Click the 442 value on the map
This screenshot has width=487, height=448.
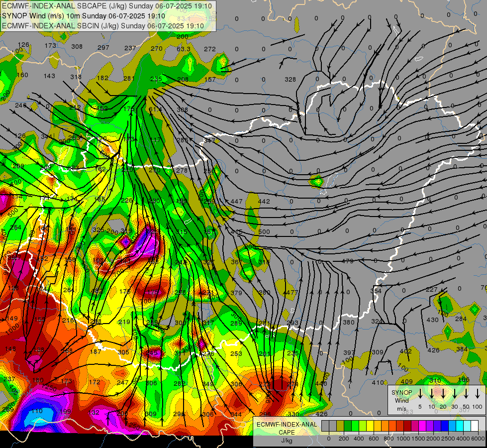coord(264,202)
